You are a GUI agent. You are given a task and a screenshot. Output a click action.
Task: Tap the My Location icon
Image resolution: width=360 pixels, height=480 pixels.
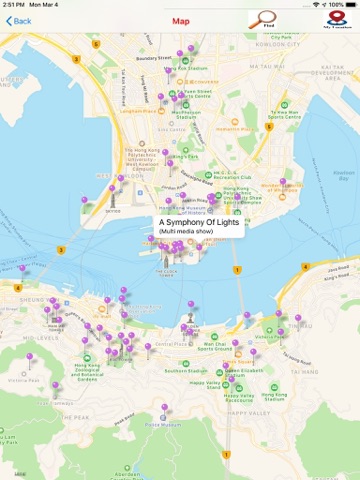click(337, 20)
